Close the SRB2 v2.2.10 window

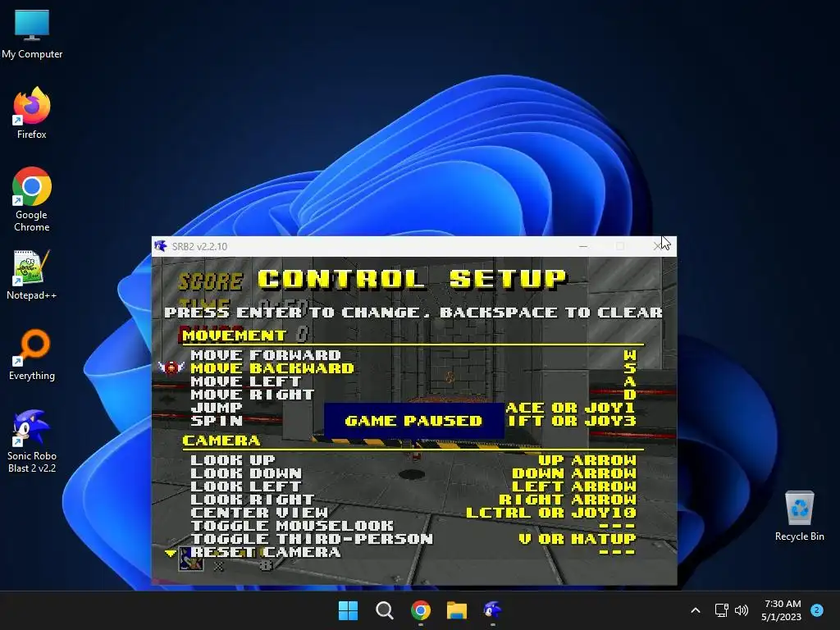coord(657,246)
